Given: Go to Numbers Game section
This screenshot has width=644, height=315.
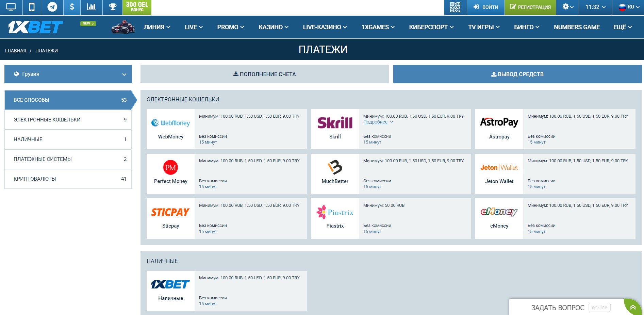Looking at the screenshot, I should point(577,27).
